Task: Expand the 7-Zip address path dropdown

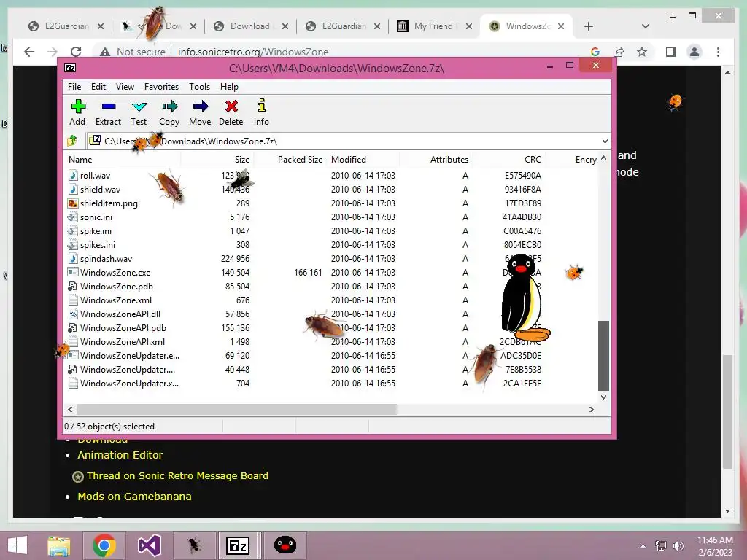Action: click(x=605, y=141)
